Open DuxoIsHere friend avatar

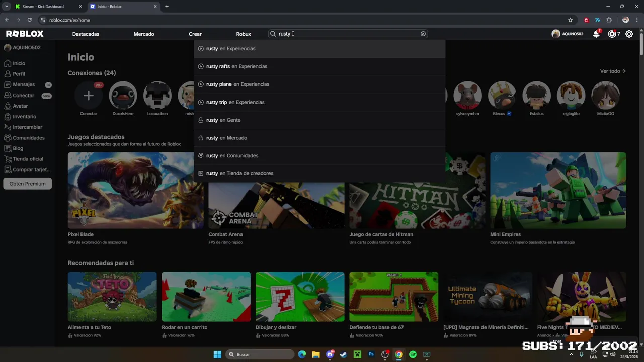pos(123,96)
